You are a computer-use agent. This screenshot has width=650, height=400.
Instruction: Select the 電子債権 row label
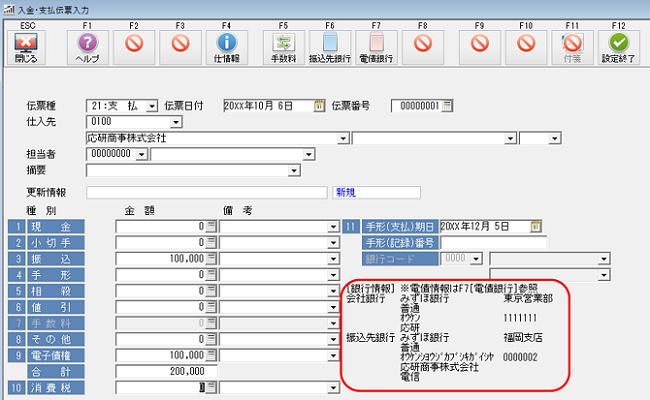point(64,355)
